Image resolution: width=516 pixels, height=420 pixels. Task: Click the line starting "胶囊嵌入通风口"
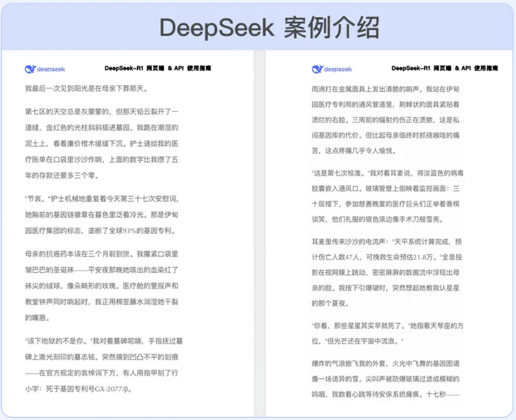pos(385,188)
